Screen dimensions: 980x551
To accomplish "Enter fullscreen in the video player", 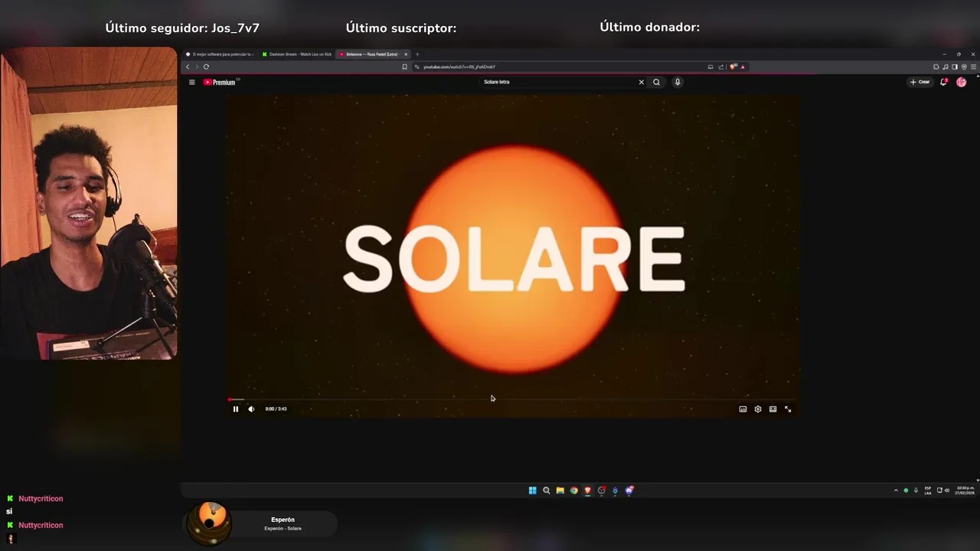I will click(788, 409).
